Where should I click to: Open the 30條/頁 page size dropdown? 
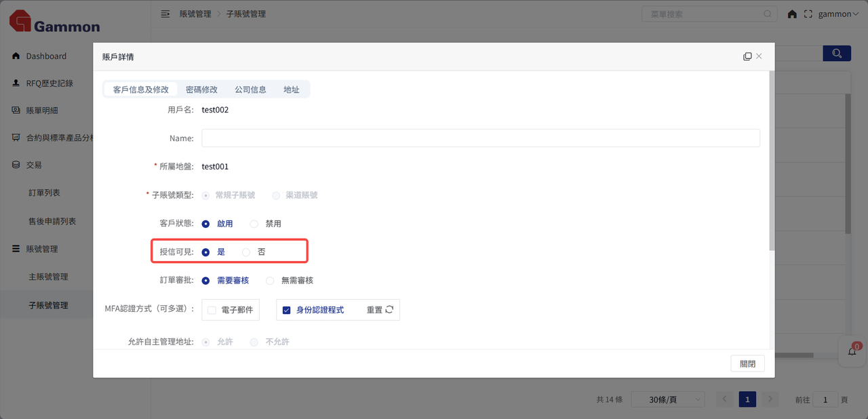pos(667,400)
